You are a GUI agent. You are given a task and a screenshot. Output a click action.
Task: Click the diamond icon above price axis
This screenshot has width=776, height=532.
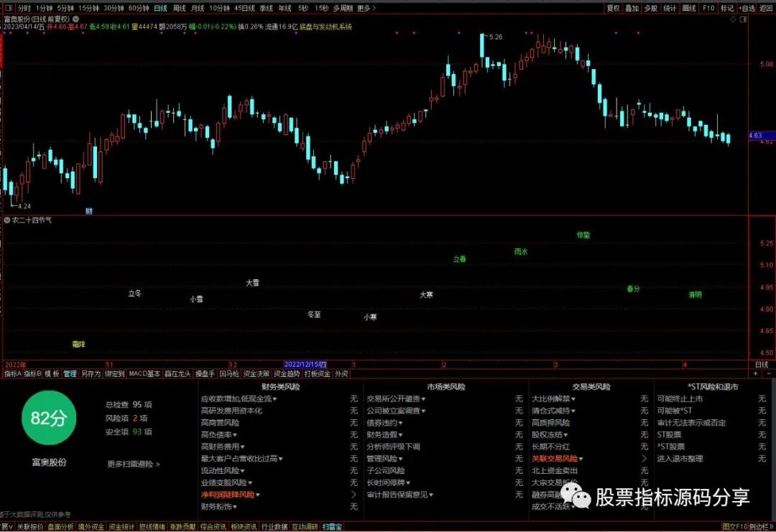[x=733, y=19]
